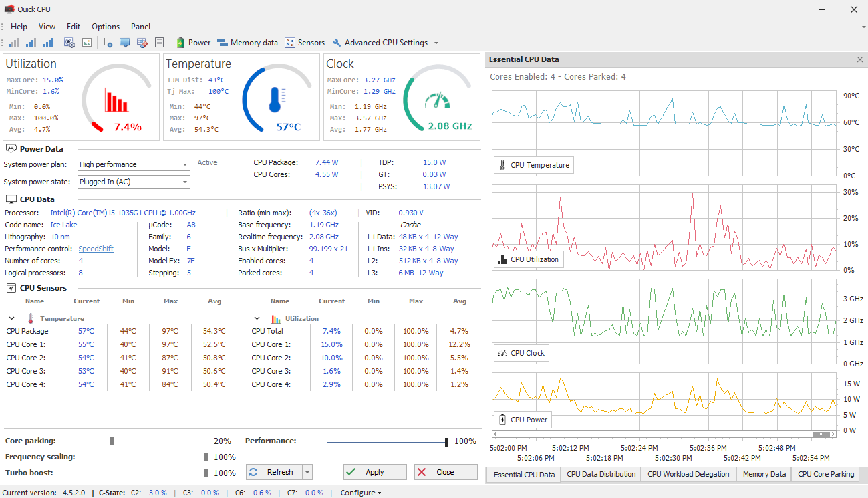
Task: Click the SpeedShift link
Action: point(96,249)
